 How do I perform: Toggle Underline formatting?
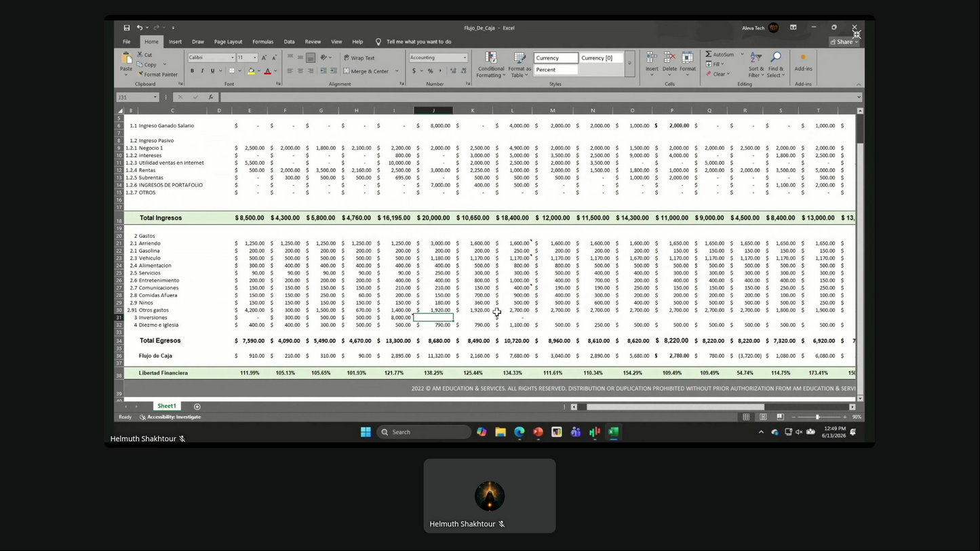[212, 71]
